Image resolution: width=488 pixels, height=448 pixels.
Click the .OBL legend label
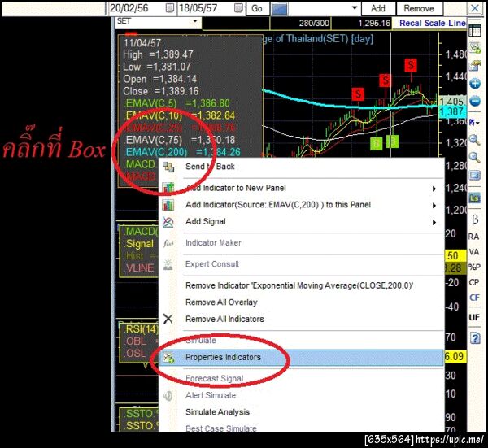point(135,341)
